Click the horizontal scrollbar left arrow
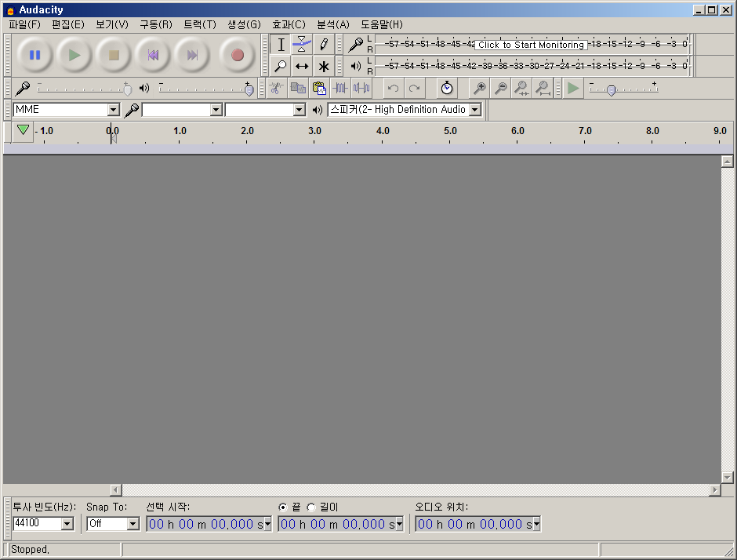 coord(116,490)
